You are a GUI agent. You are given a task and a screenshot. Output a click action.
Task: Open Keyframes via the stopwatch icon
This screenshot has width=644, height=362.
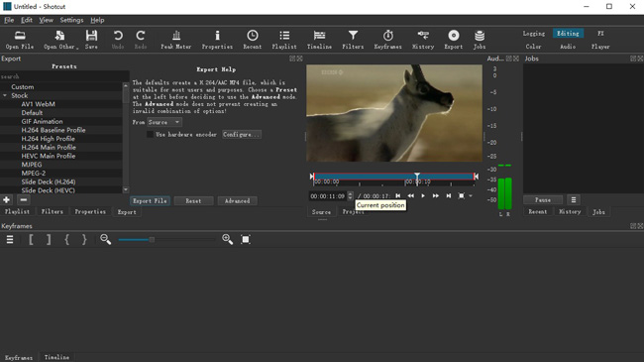point(387,40)
